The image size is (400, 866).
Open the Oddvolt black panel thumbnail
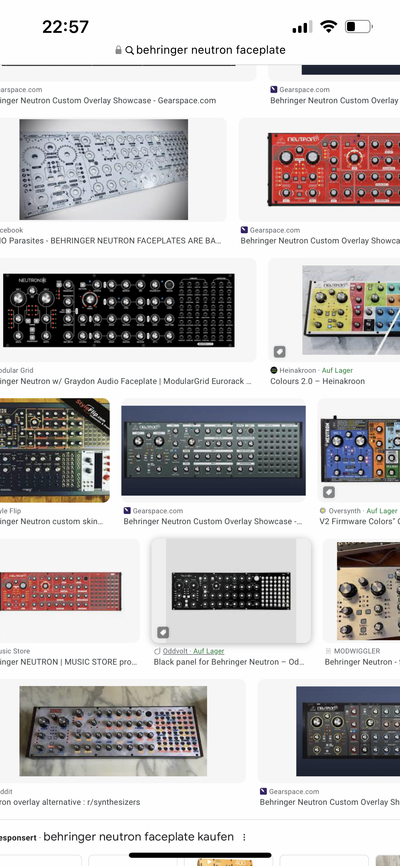coord(231,591)
